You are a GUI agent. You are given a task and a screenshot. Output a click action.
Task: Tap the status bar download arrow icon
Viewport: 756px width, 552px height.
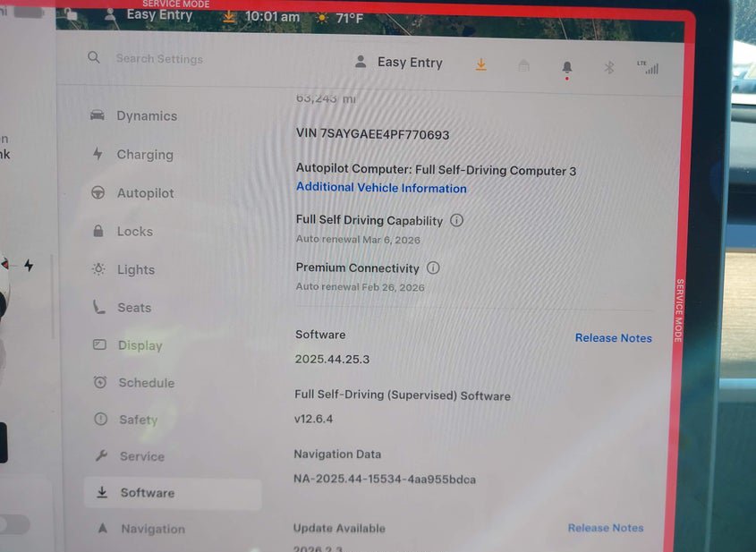229,17
